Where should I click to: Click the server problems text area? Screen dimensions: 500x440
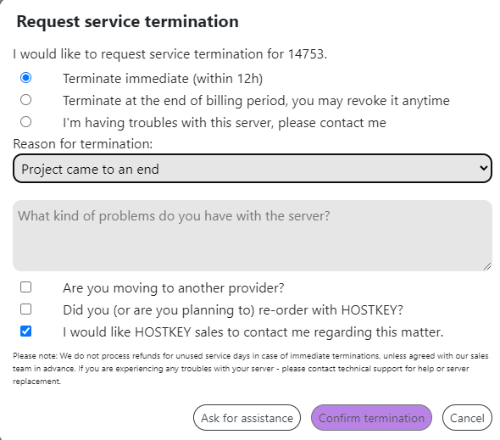pos(252,235)
